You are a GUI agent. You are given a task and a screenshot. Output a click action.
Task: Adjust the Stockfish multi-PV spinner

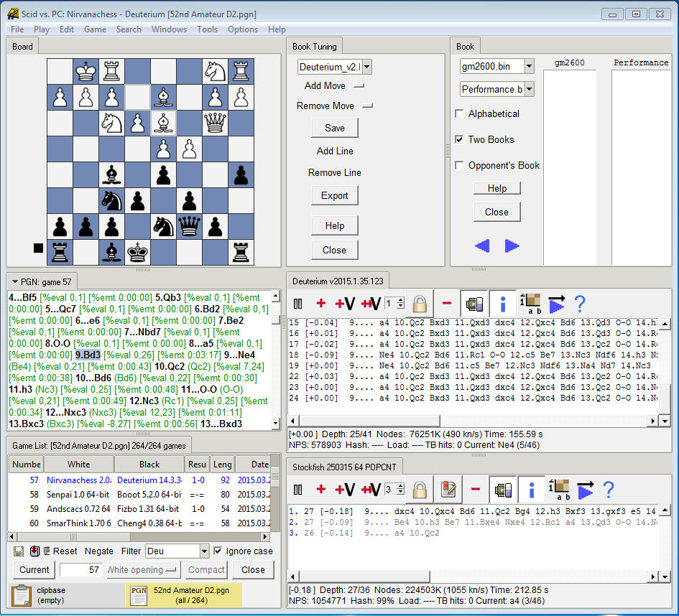coord(400,489)
